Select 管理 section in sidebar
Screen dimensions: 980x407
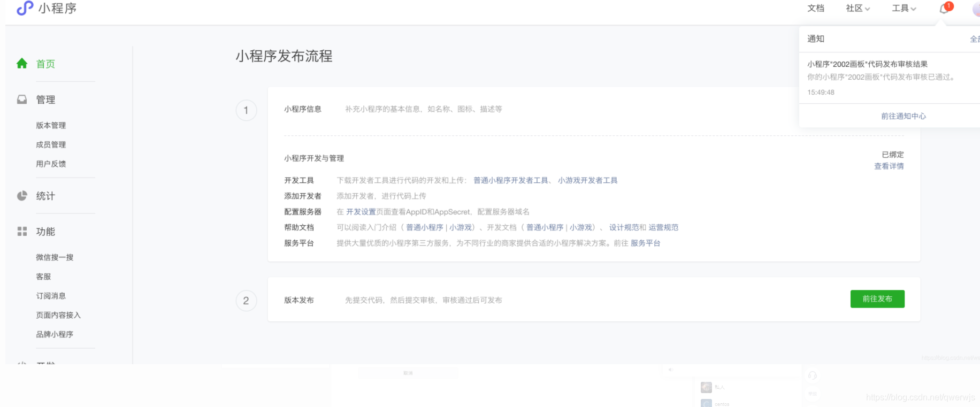45,99
